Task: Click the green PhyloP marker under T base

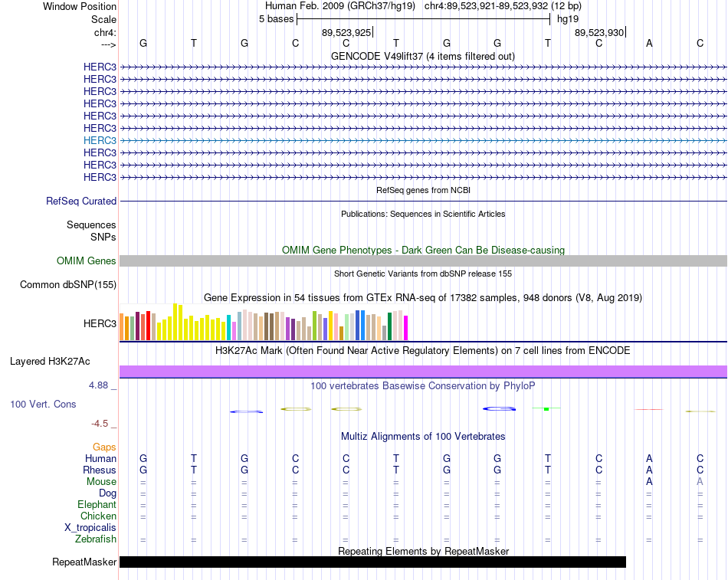Action: (x=546, y=408)
